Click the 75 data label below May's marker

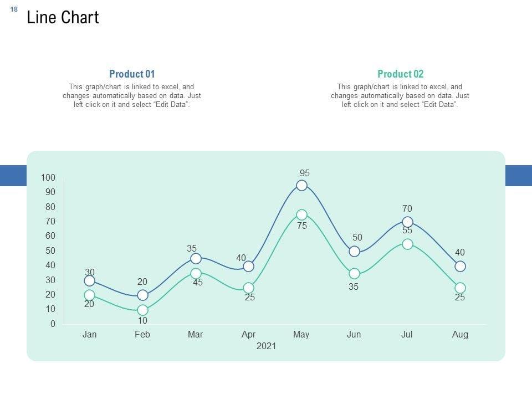tap(301, 226)
